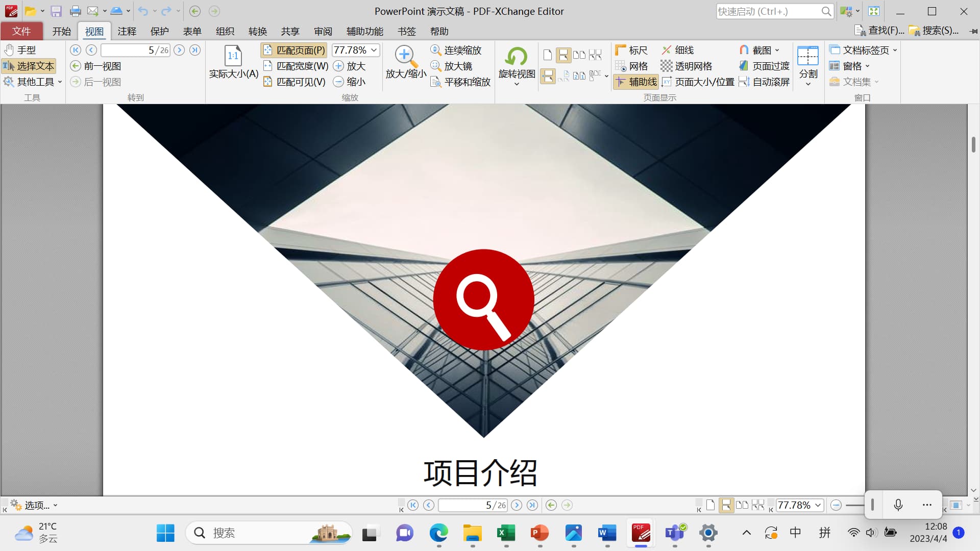The image size is (980, 551).
Task: Open the 文件 file menu
Action: pos(21,31)
